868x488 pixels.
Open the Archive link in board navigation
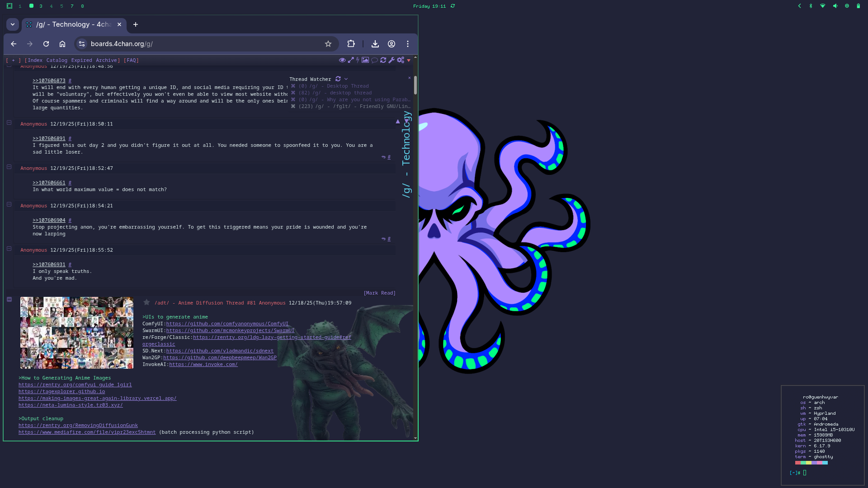106,60
